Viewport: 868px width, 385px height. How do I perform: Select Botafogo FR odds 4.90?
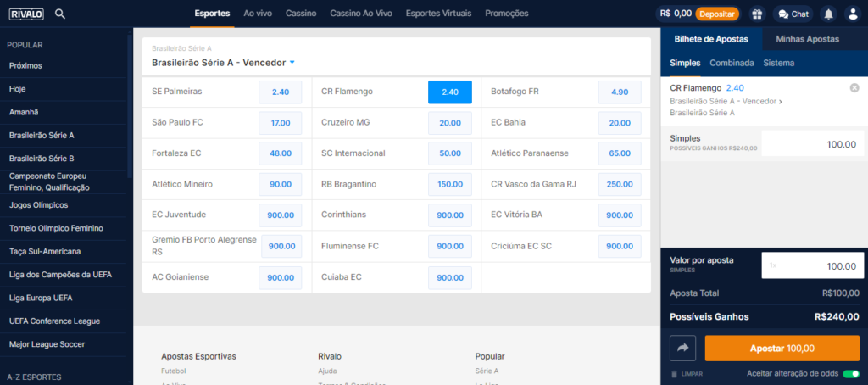(620, 92)
